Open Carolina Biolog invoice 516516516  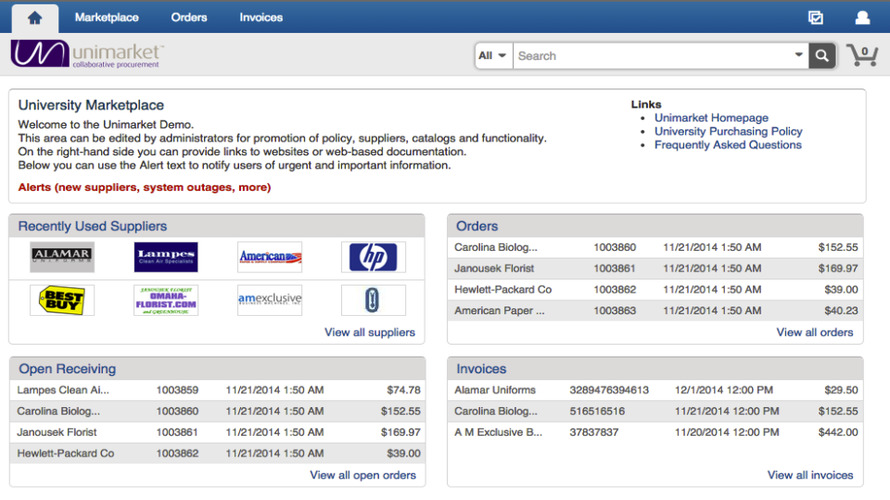pyautogui.click(x=656, y=411)
